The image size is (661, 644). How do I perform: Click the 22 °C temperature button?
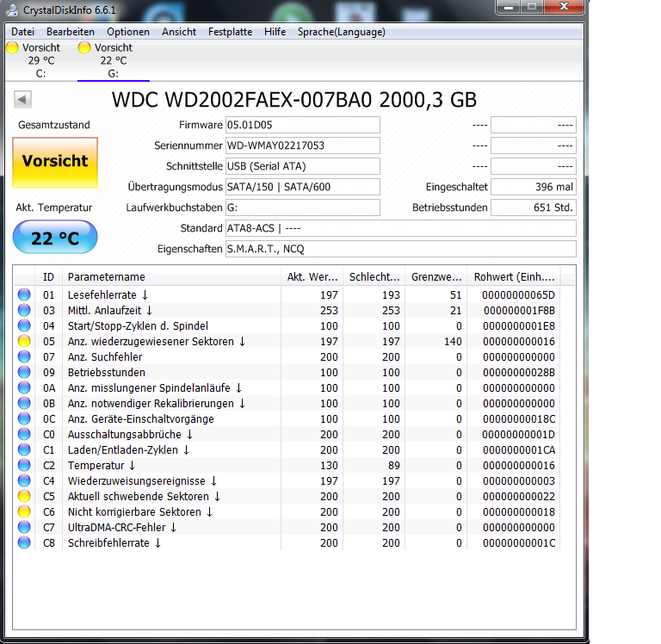pyautogui.click(x=55, y=238)
